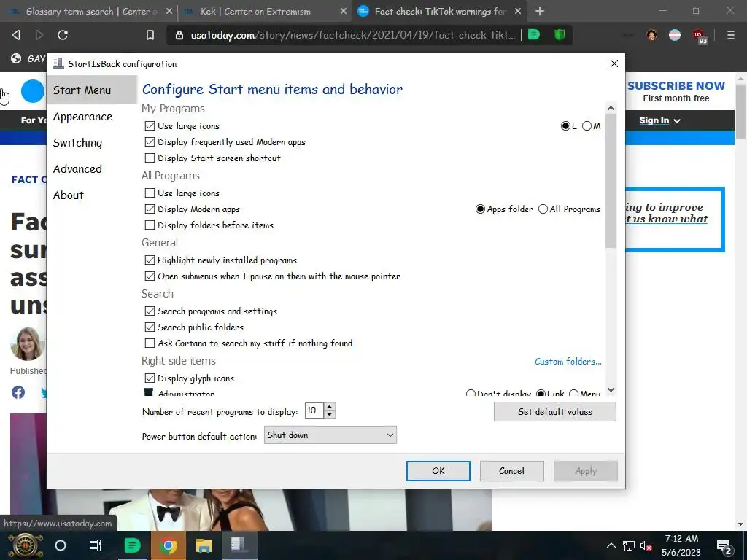Open Switching settings section

tap(77, 143)
